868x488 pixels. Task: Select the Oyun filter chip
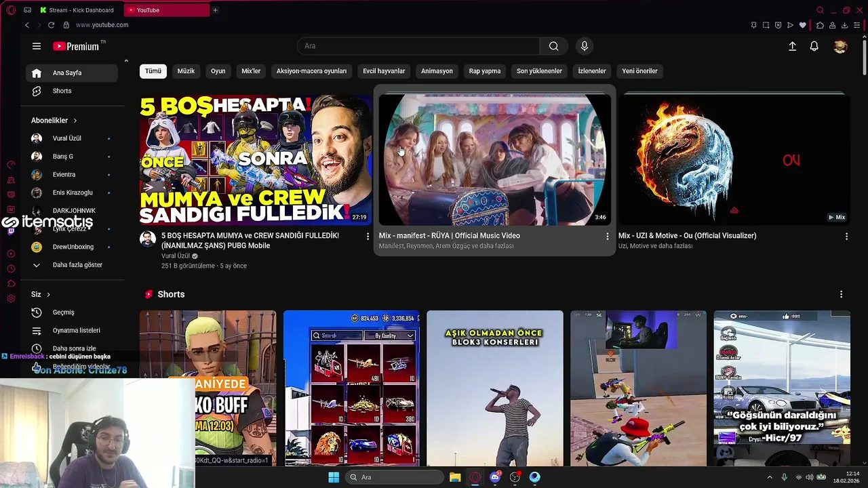click(218, 71)
